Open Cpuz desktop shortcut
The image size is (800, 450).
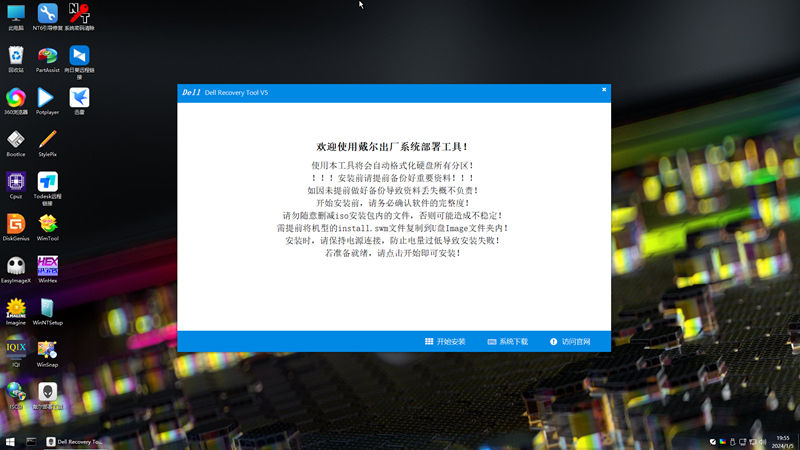coord(16,185)
